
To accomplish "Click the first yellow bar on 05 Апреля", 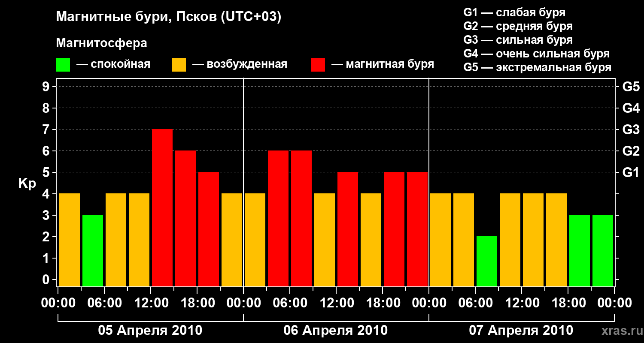I will pos(70,240).
